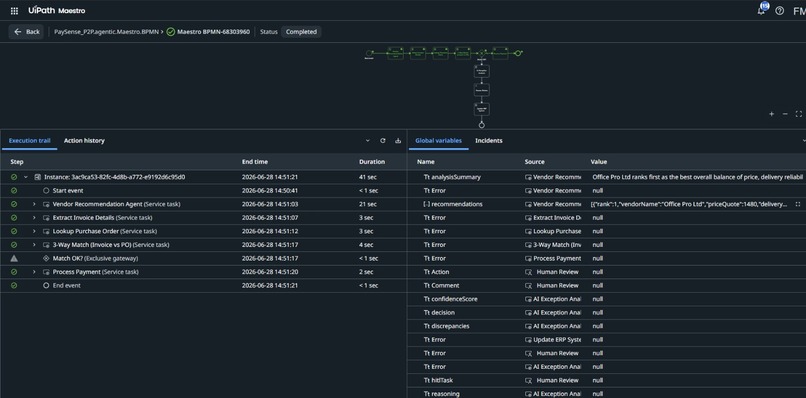Switch to the Action history tab
Viewport: 806px width, 398px height.
(84, 140)
